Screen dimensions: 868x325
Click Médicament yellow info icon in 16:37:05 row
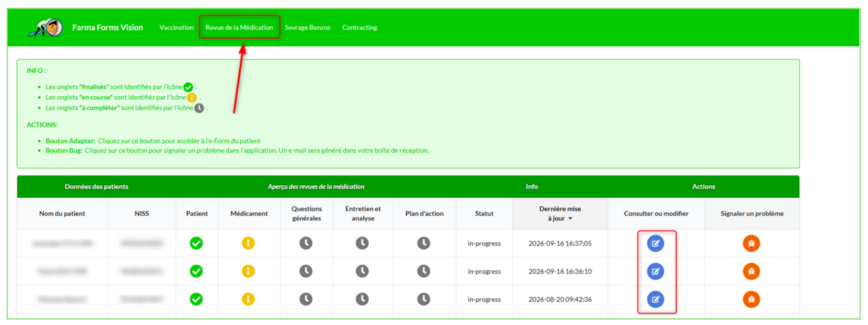click(x=249, y=243)
